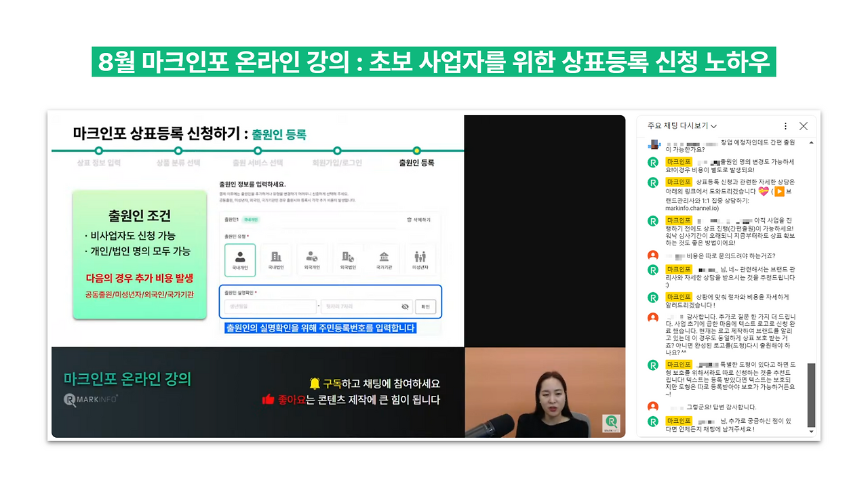The image size is (868, 488).
Task: Go to the 출원인 등록 step
Action: pos(416,163)
